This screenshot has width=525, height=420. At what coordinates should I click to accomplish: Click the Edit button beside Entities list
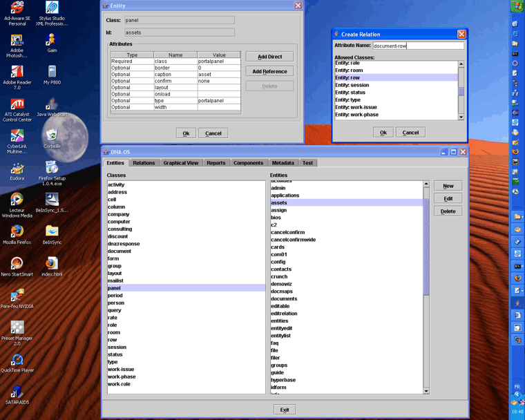[x=448, y=199]
